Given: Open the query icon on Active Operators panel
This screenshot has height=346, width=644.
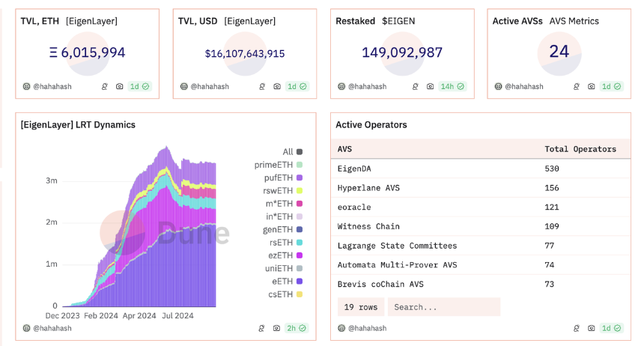Looking at the screenshot, I should [577, 328].
